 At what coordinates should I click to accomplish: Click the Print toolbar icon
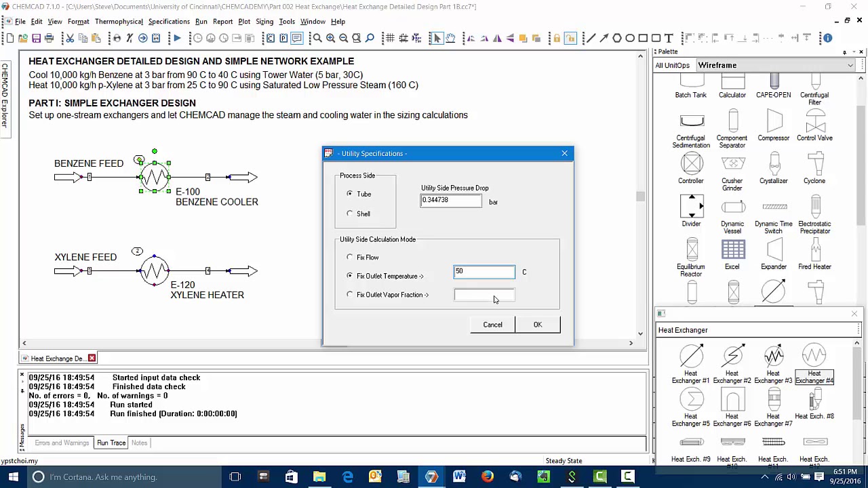coord(49,38)
